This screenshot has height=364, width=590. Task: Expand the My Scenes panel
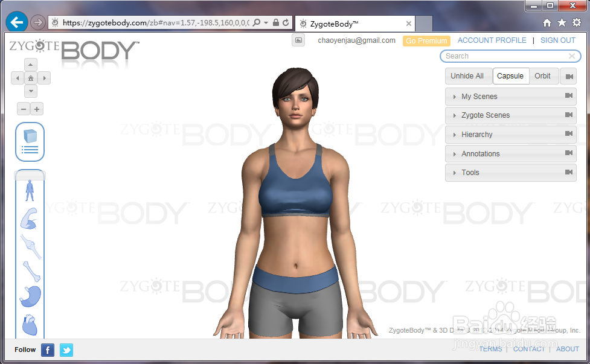click(511, 97)
